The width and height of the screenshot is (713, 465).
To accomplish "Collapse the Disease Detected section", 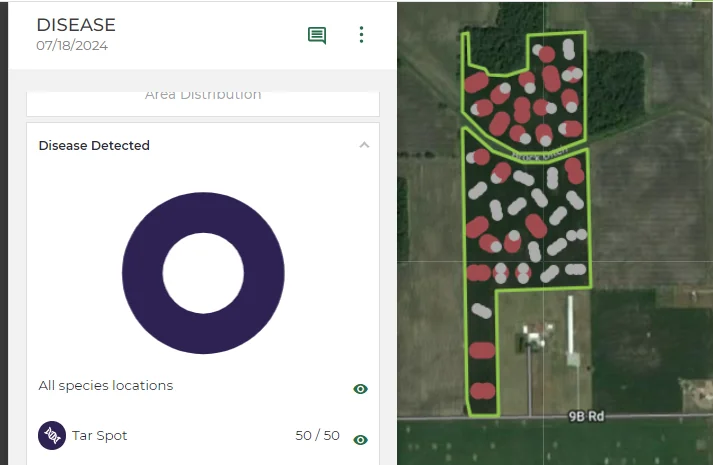I will (364, 145).
